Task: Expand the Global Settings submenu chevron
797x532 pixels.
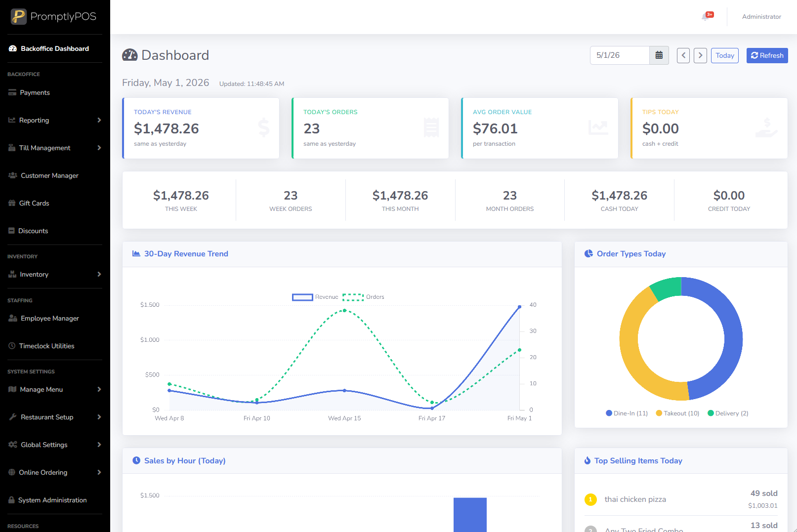Action: tap(99, 445)
